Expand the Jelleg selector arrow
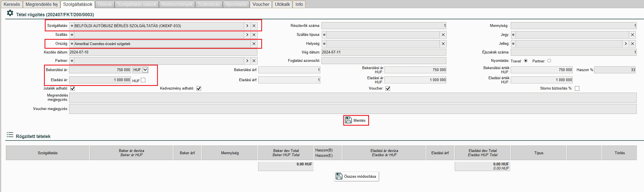This screenshot has height=192, width=644. 626,44
